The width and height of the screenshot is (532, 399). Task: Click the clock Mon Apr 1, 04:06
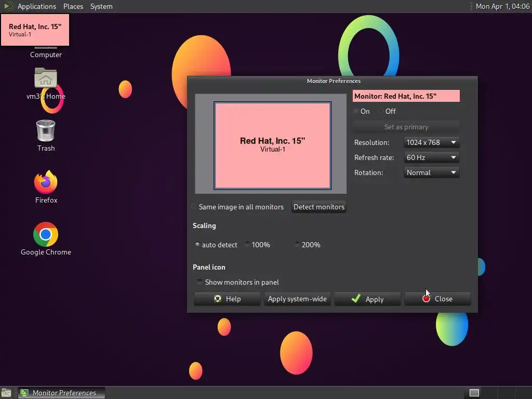[502, 6]
